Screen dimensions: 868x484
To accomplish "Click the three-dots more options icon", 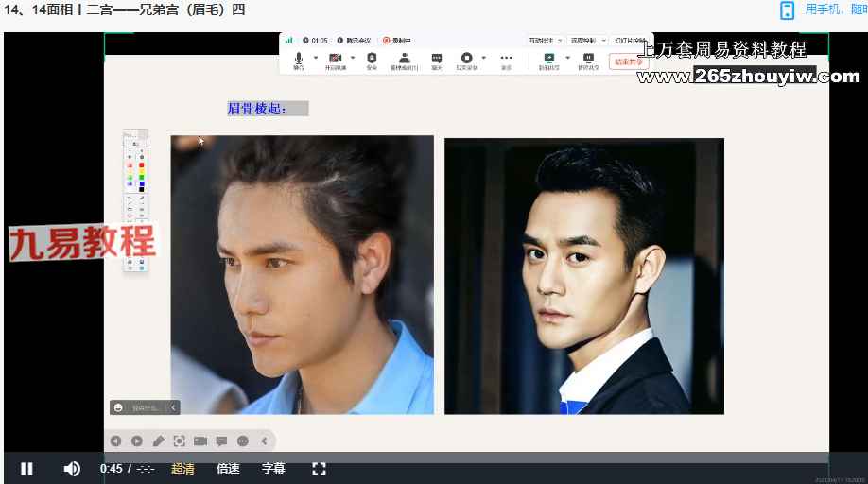I will (506, 59).
